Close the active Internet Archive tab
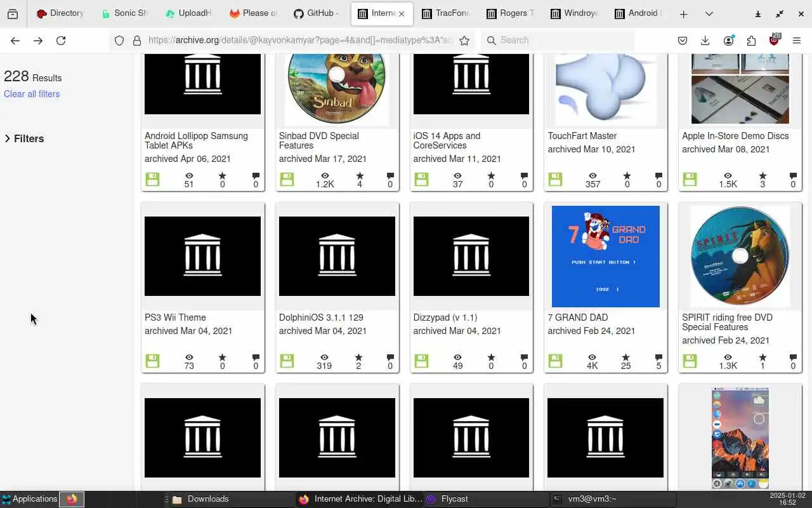 pos(402,13)
